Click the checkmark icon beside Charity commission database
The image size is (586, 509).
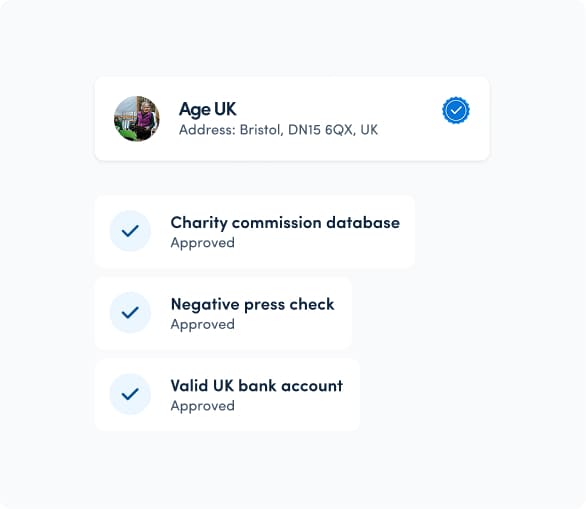130,231
